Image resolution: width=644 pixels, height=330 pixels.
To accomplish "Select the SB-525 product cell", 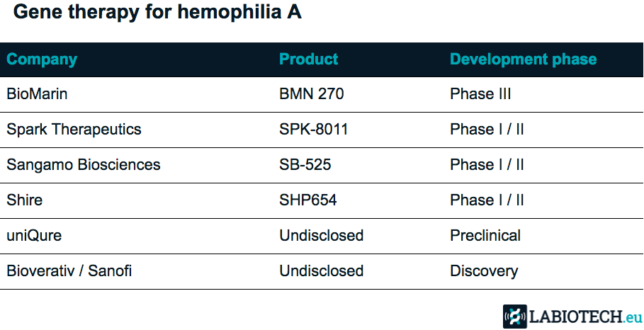I will pos(305,165).
